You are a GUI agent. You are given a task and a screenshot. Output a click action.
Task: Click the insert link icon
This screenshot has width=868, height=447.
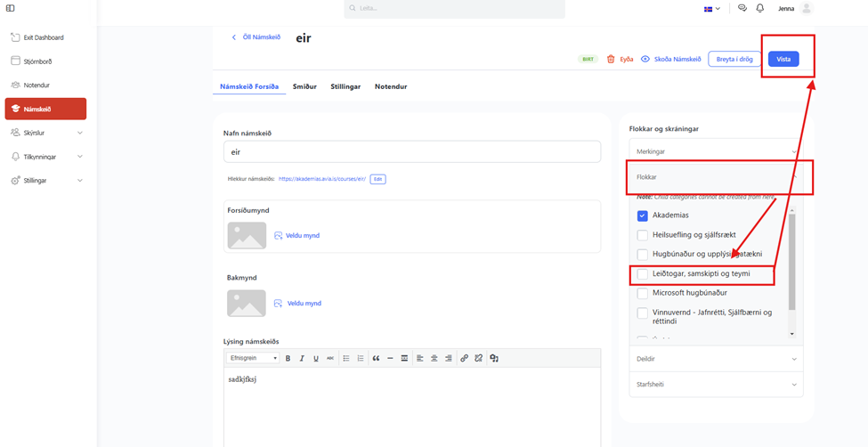464,358
